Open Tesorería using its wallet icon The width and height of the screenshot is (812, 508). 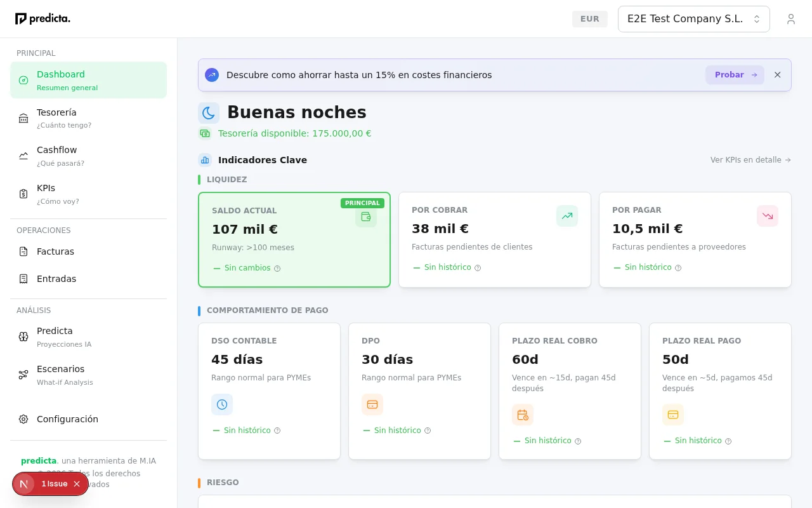(x=23, y=118)
